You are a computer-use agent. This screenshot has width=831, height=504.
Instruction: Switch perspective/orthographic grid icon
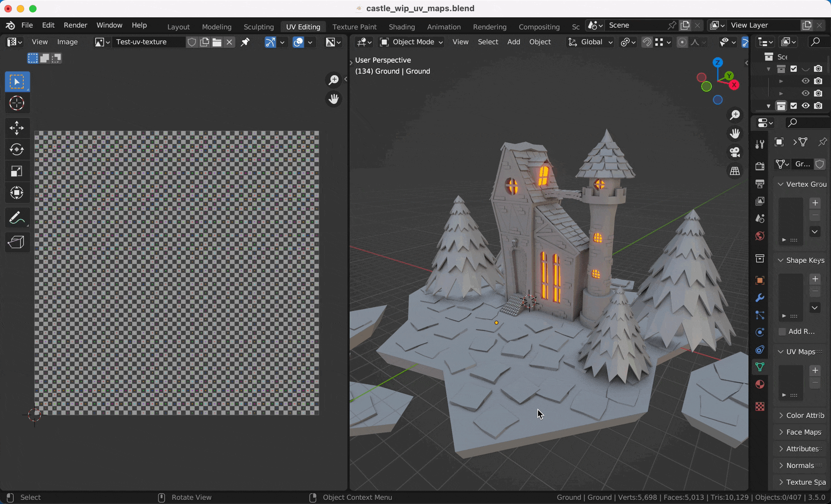point(735,171)
